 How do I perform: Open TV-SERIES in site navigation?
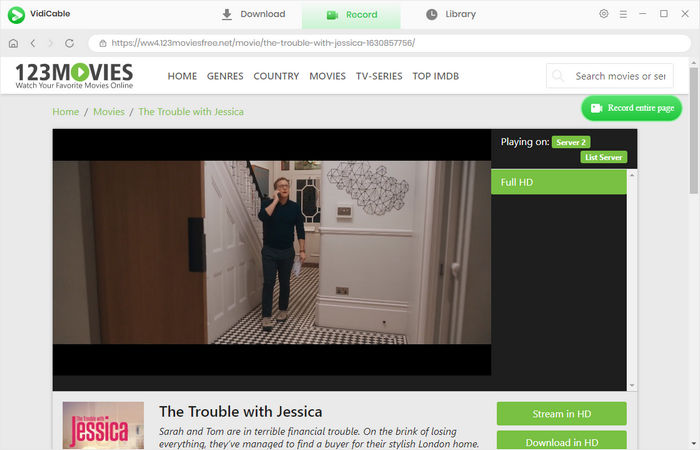pos(379,76)
